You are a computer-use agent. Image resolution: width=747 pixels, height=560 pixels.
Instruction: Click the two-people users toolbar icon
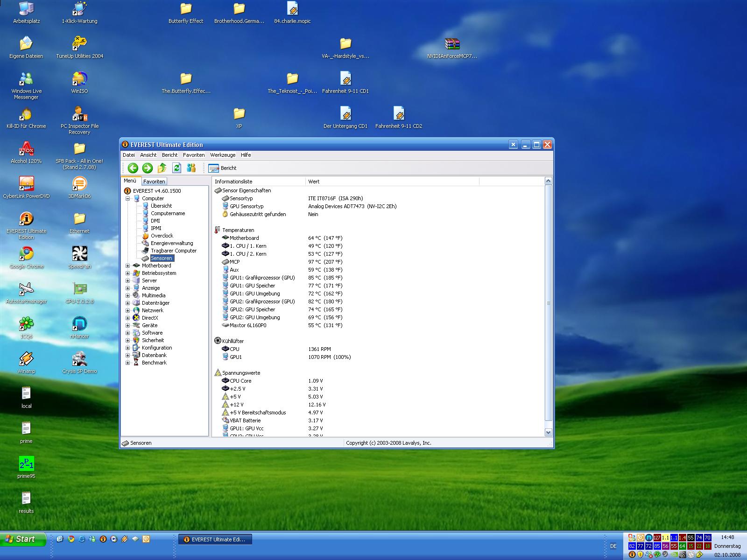(x=191, y=168)
